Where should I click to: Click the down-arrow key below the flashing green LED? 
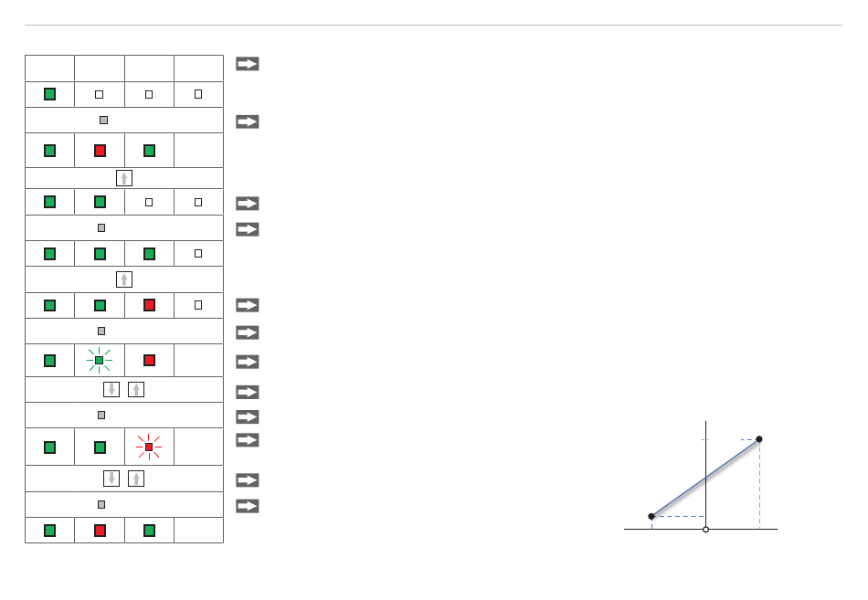pyautogui.click(x=111, y=390)
